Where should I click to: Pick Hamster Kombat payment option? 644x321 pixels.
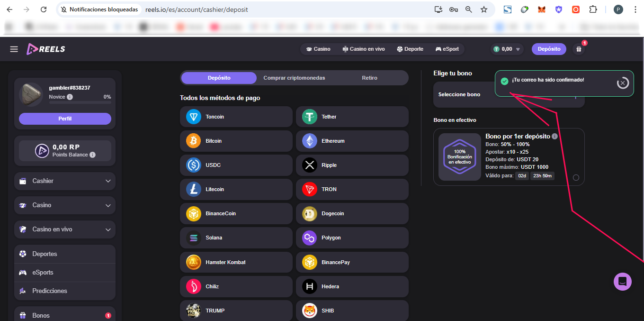pos(236,262)
